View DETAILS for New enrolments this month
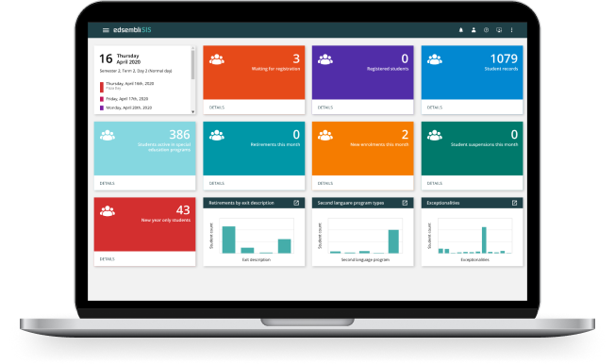This screenshot has width=615, height=364. (325, 183)
